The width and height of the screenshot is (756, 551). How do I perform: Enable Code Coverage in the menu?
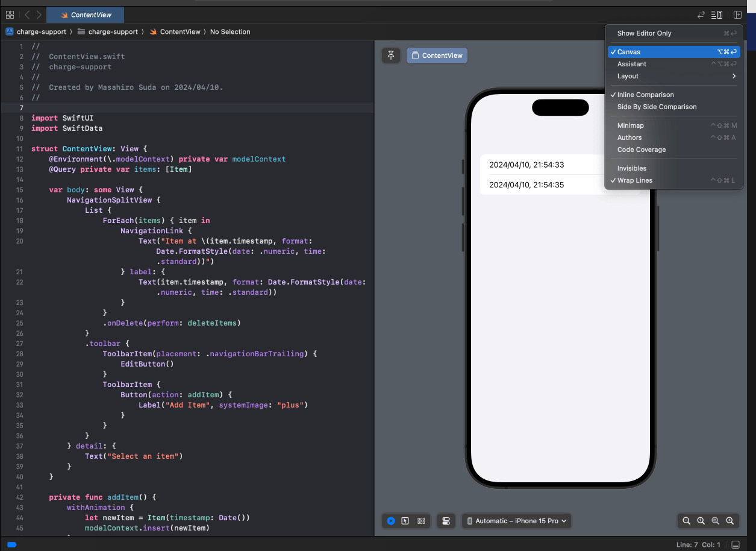point(674,150)
